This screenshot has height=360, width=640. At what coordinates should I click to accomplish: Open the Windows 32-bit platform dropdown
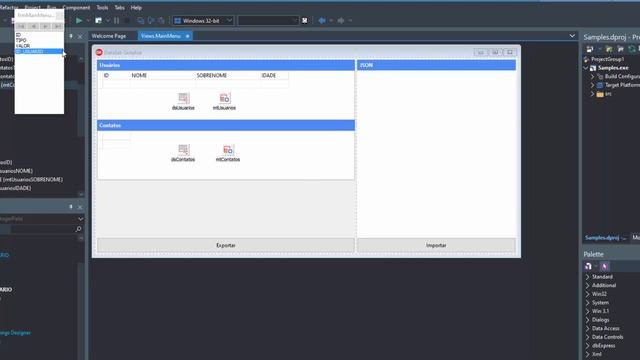(229, 20)
